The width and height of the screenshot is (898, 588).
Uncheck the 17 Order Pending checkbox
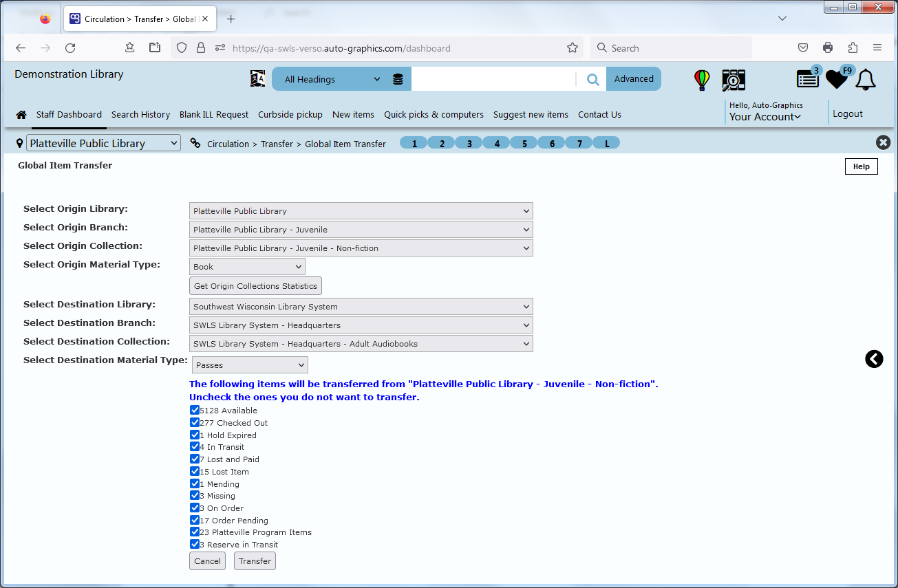[x=195, y=521]
